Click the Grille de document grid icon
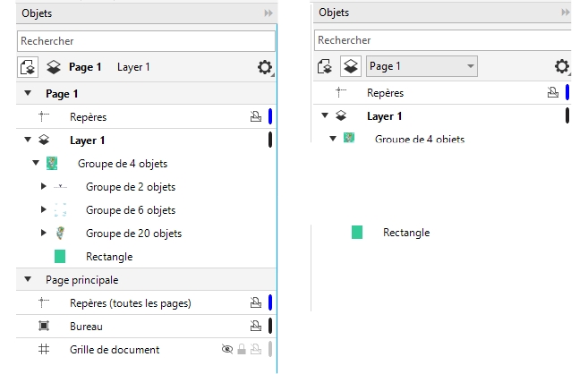The image size is (588, 374). pyautogui.click(x=43, y=350)
